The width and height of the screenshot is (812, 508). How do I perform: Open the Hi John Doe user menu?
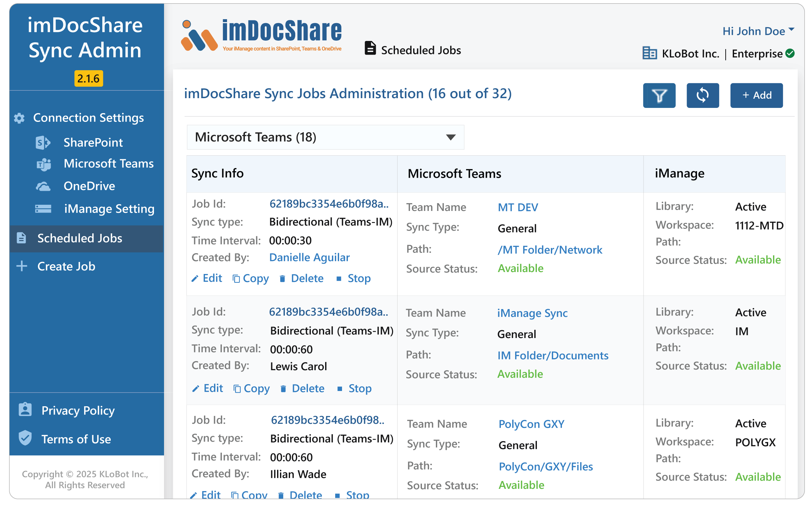pos(758,31)
